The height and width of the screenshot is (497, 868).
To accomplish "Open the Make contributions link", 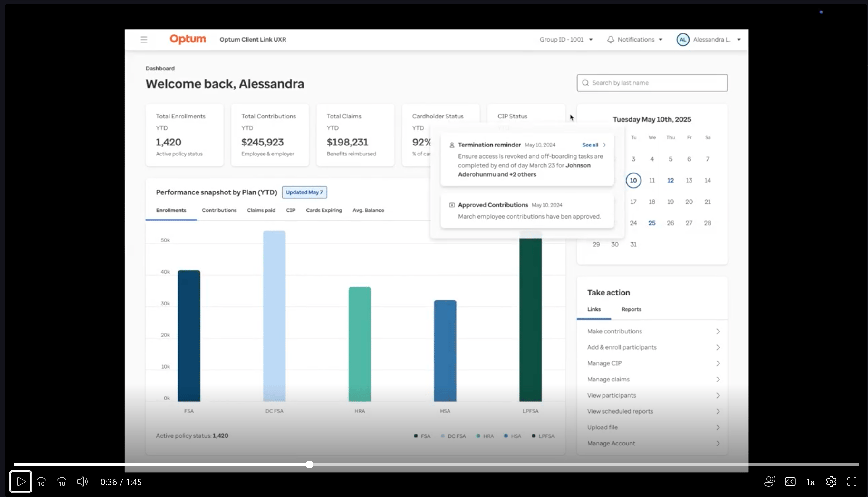I will 614,331.
